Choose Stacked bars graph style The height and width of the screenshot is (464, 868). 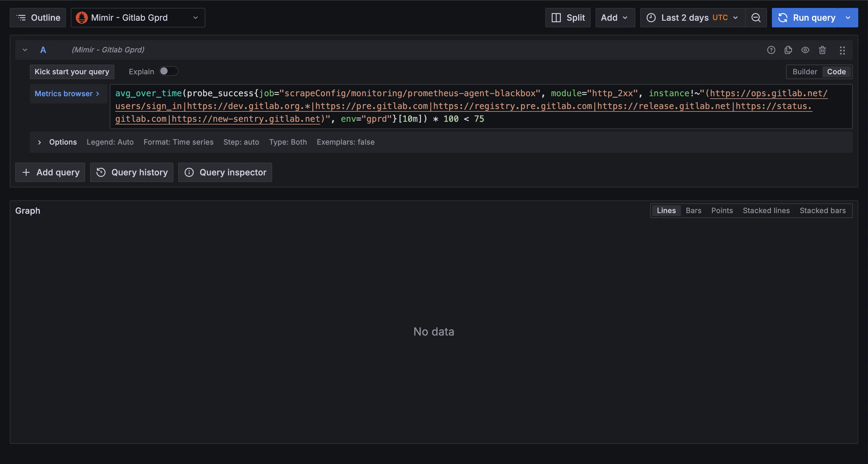pyautogui.click(x=822, y=210)
